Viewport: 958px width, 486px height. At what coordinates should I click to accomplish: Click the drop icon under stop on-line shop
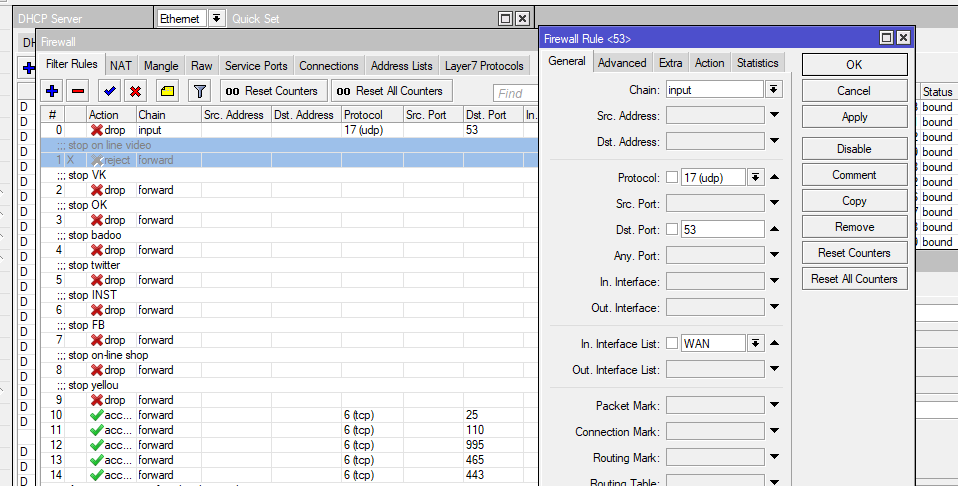tap(97, 370)
